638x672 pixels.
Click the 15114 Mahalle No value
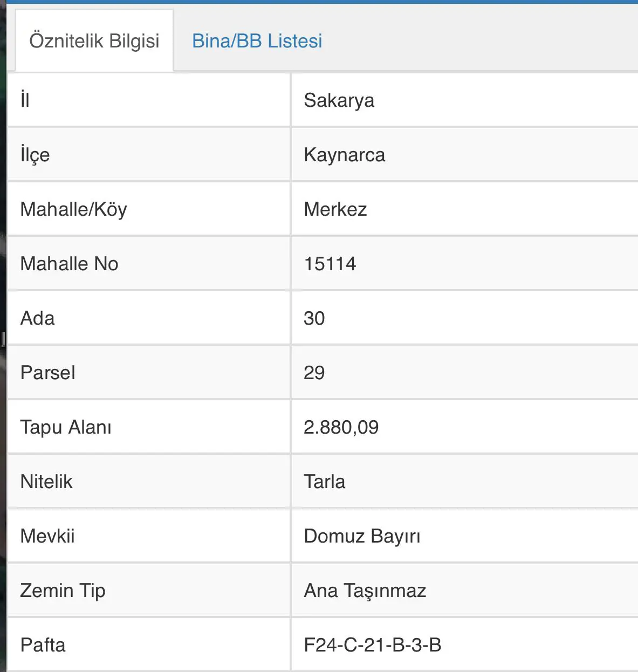tap(330, 264)
